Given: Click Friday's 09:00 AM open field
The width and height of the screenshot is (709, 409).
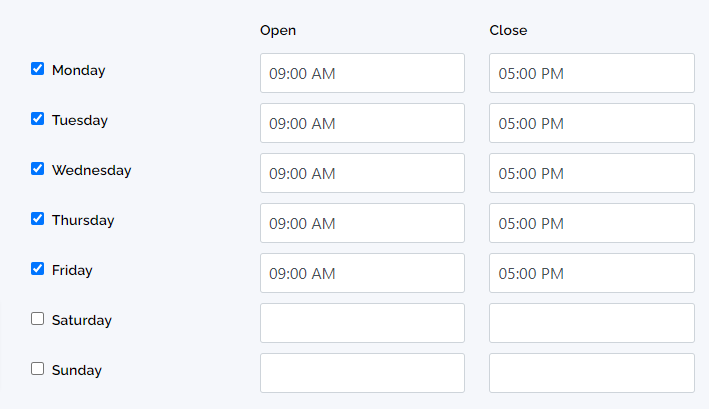Looking at the screenshot, I should pyautogui.click(x=362, y=273).
